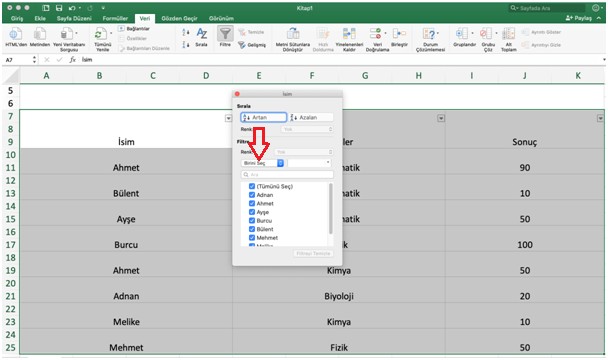Switch to the Giriş tab

(x=17, y=18)
